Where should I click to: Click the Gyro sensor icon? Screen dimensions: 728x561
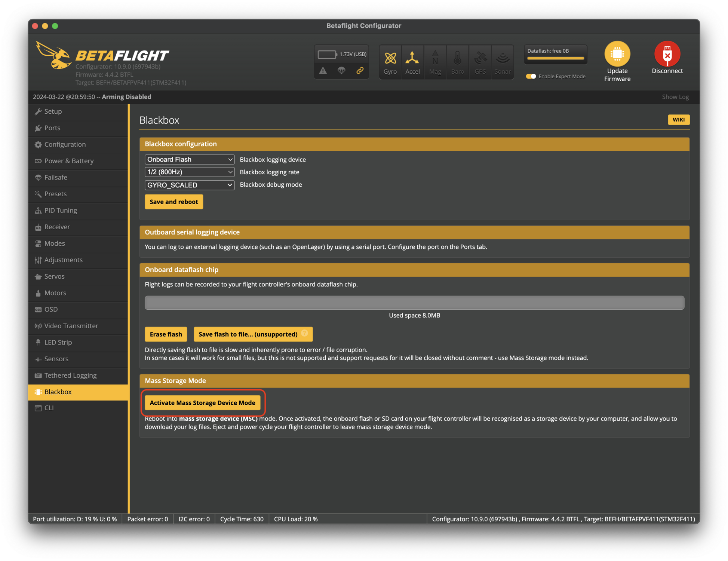point(390,59)
